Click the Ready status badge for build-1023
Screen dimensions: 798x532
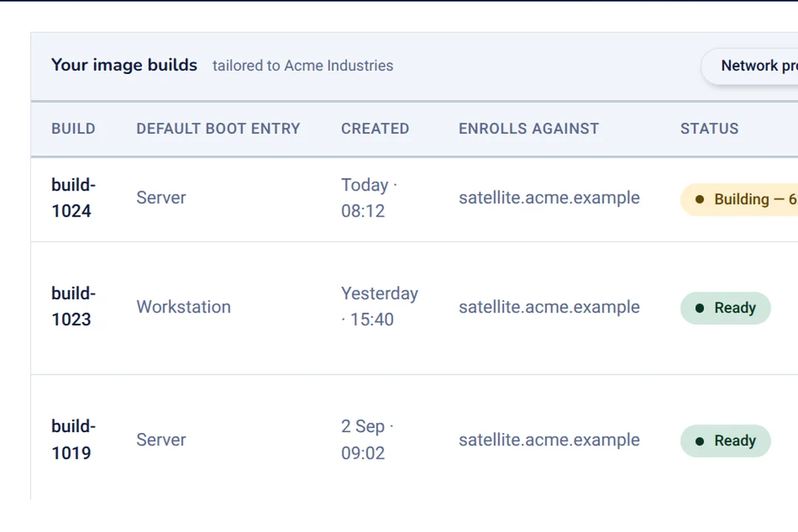point(726,308)
